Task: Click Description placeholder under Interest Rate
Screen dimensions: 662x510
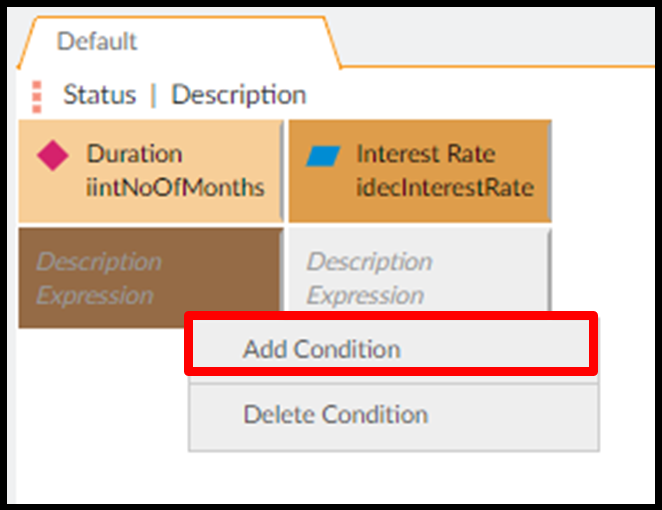Action: (x=369, y=262)
